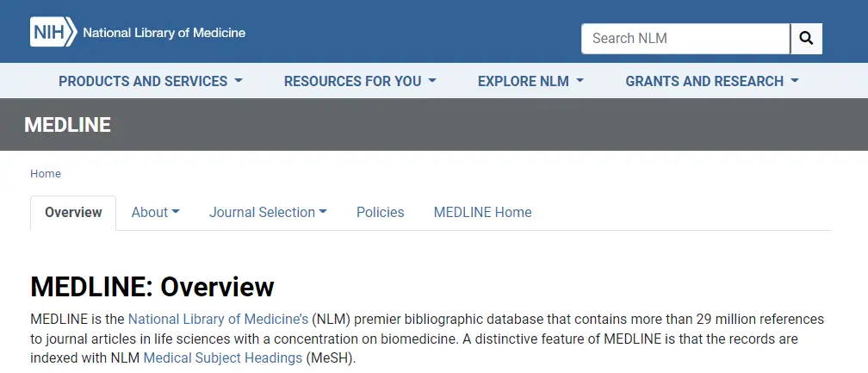Screen dimensions: 868x373
Task: Click the caret arrow beside Products and Services
Action: [238, 81]
